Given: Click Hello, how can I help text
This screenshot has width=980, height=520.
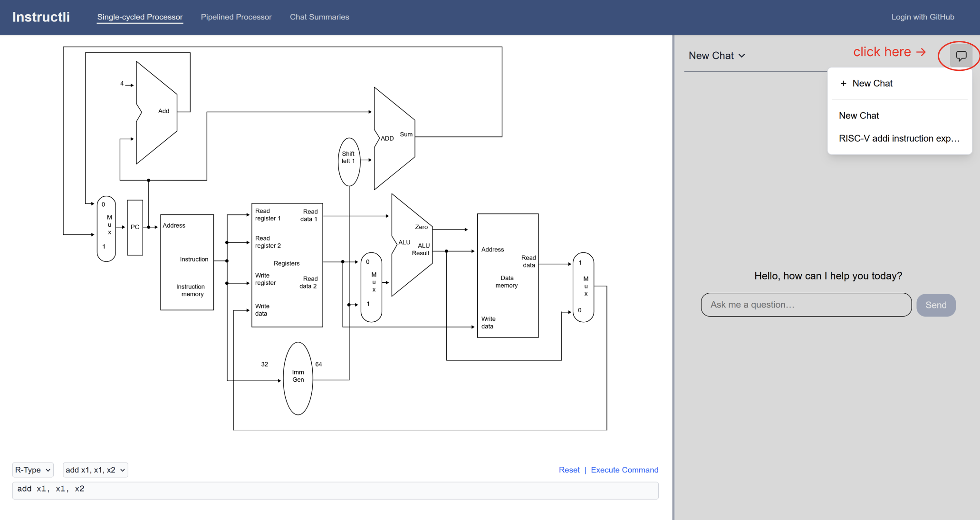Looking at the screenshot, I should (828, 276).
